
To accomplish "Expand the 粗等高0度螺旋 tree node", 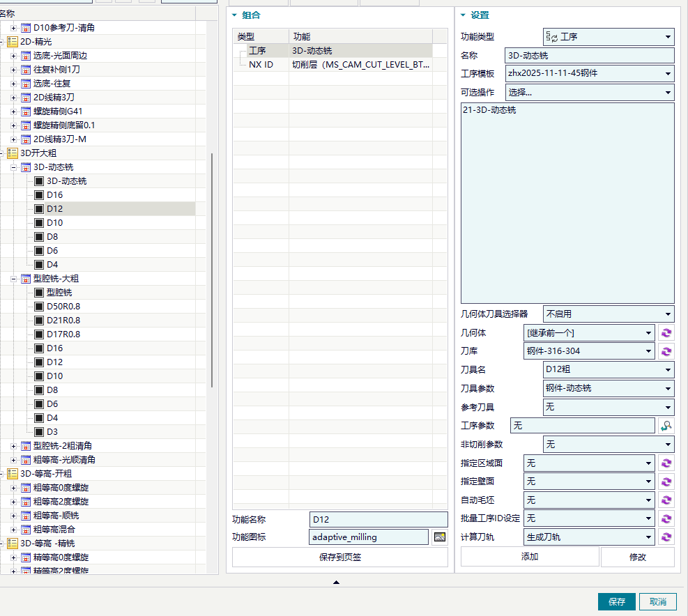I will (x=14, y=488).
